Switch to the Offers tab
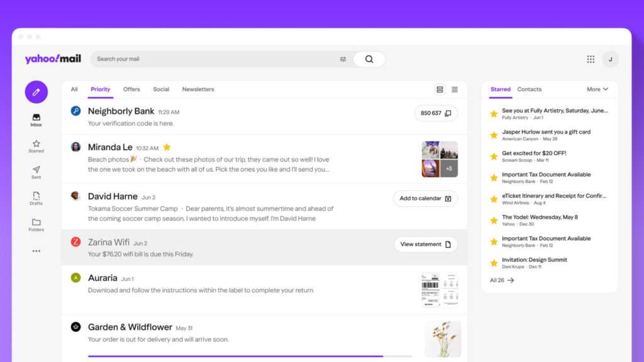 [x=131, y=89]
